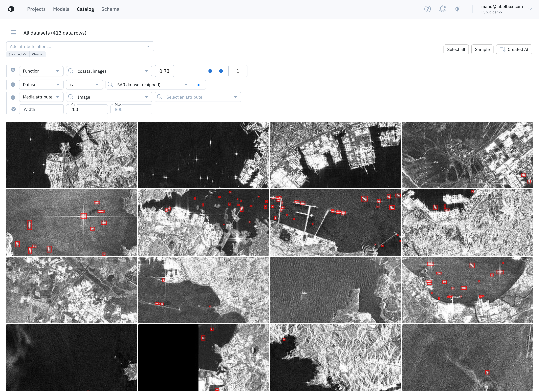Click the Width Max input field

pyautogui.click(x=131, y=110)
